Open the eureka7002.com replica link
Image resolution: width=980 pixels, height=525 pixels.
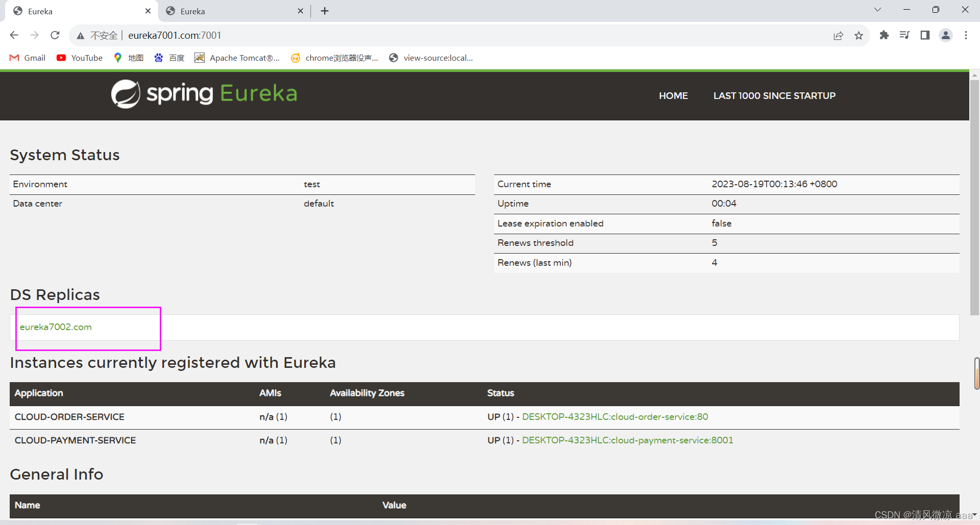pyautogui.click(x=56, y=327)
